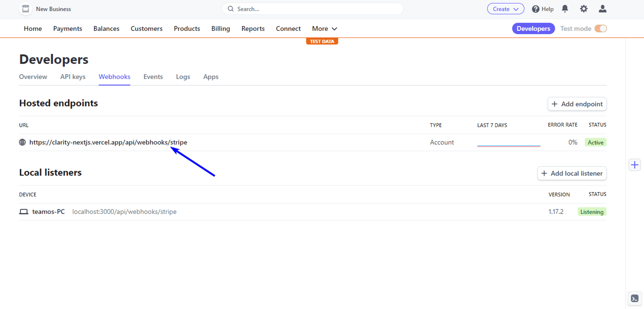The width and height of the screenshot is (644, 309).
Task: Go to Payments in the navigation bar
Action: coord(68,29)
